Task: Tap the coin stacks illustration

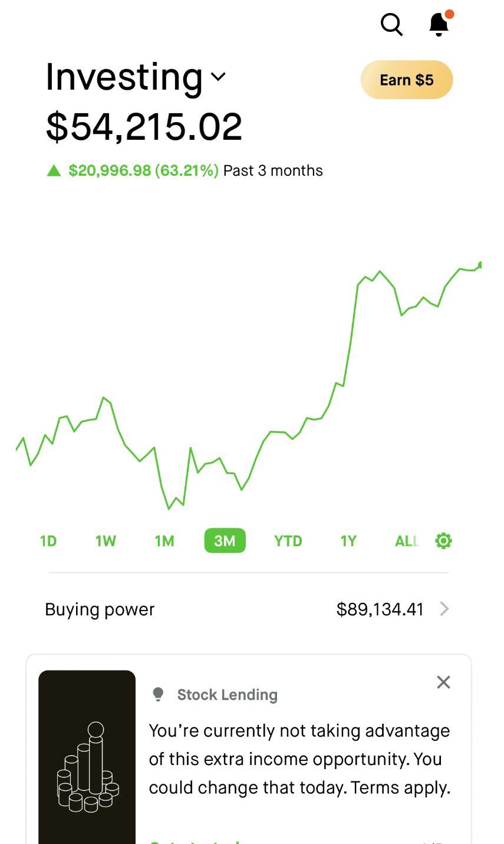Action: click(87, 767)
